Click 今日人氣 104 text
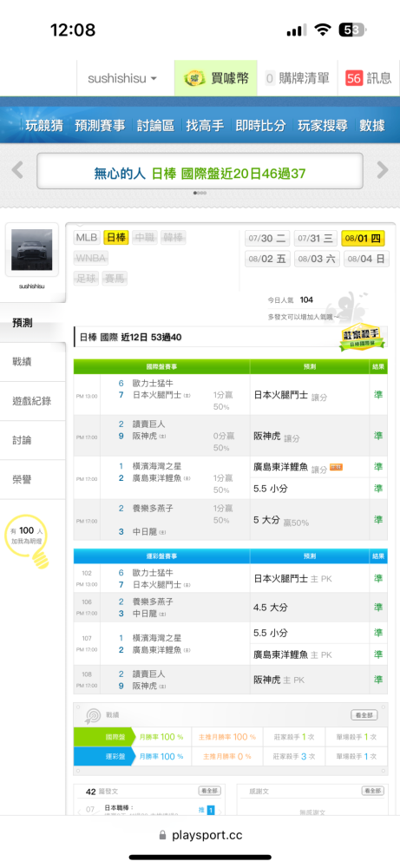400x868 pixels. click(291, 300)
